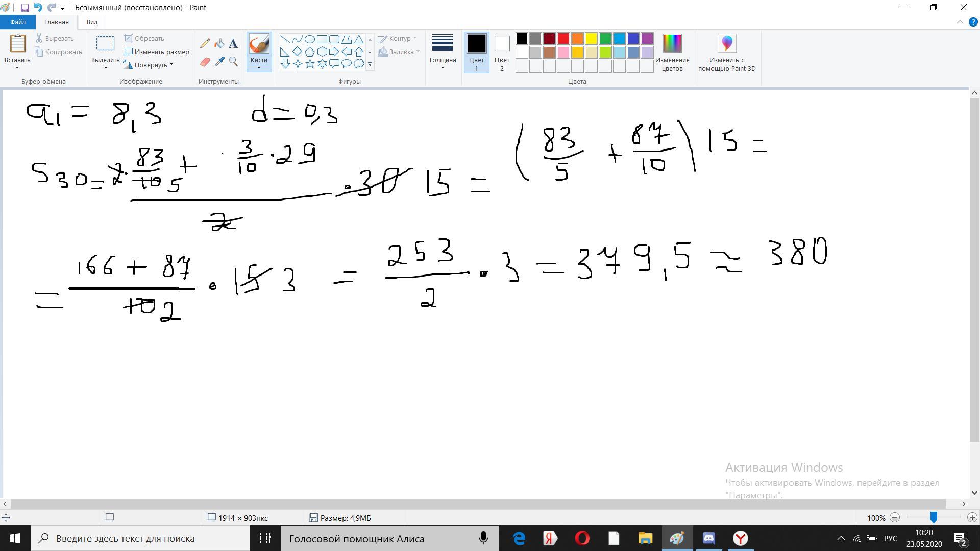Open the Fill dropdown
This screenshot has width=980, height=551.
pyautogui.click(x=399, y=52)
